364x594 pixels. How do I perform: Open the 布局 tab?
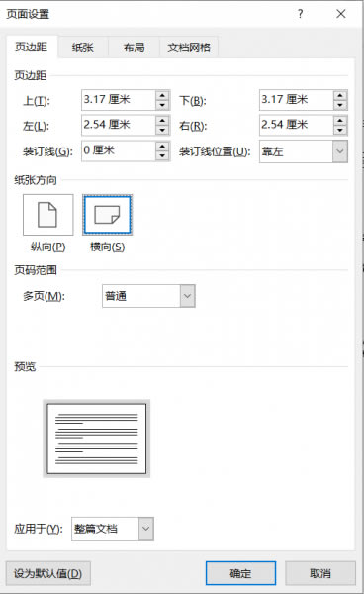[x=134, y=48]
